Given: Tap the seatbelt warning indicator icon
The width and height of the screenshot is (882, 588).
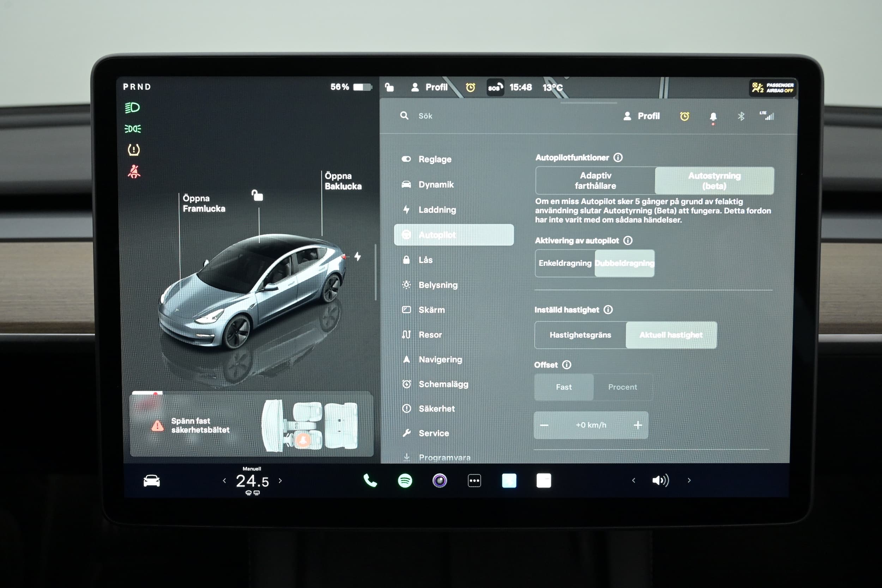Looking at the screenshot, I should point(134,171).
